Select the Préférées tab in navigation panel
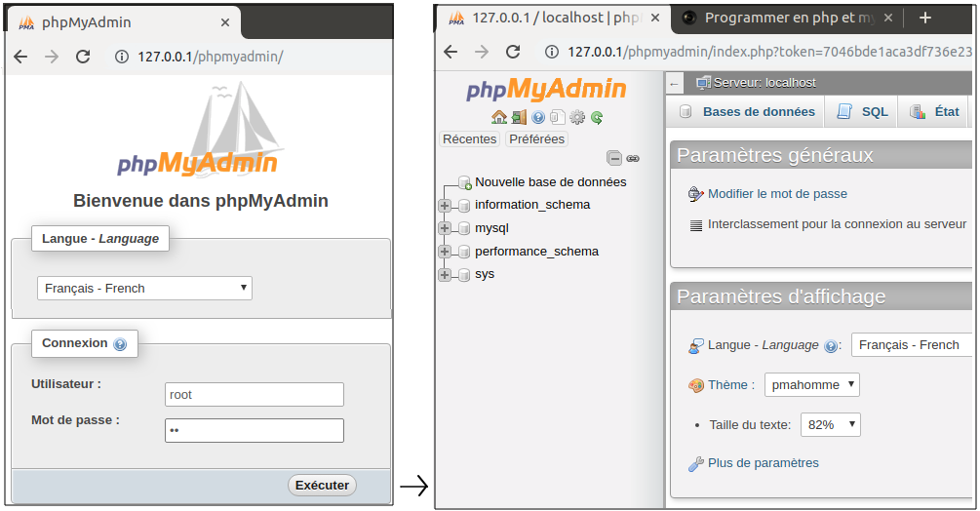The height and width of the screenshot is (511, 980). (x=536, y=138)
